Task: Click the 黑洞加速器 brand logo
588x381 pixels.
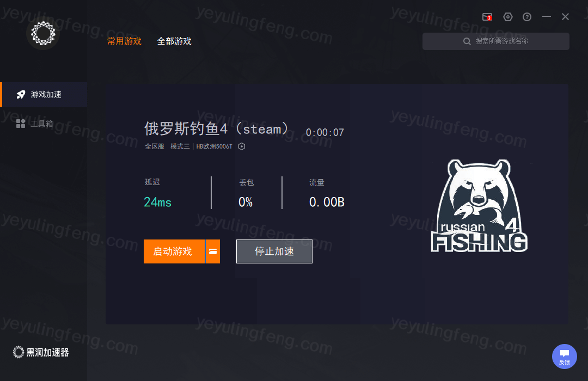Action: tap(41, 352)
